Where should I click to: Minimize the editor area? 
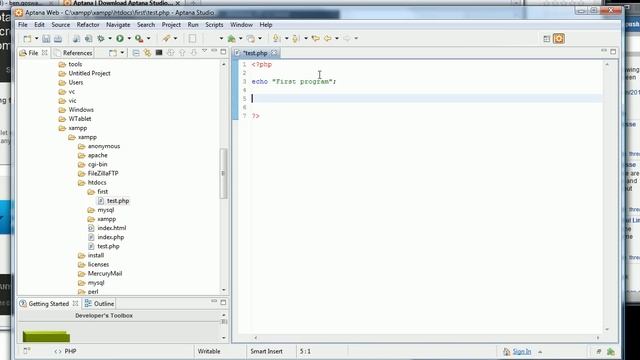click(x=604, y=51)
